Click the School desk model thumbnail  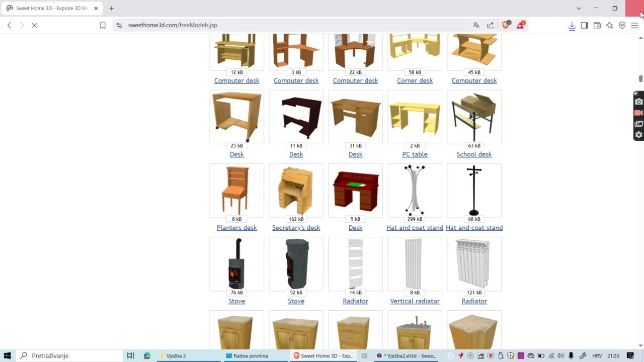474,117
